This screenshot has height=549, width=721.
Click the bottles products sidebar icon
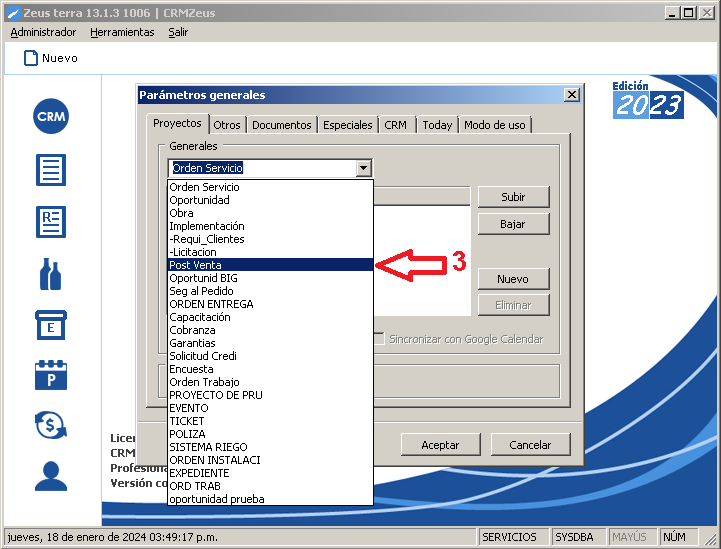pyautogui.click(x=51, y=273)
